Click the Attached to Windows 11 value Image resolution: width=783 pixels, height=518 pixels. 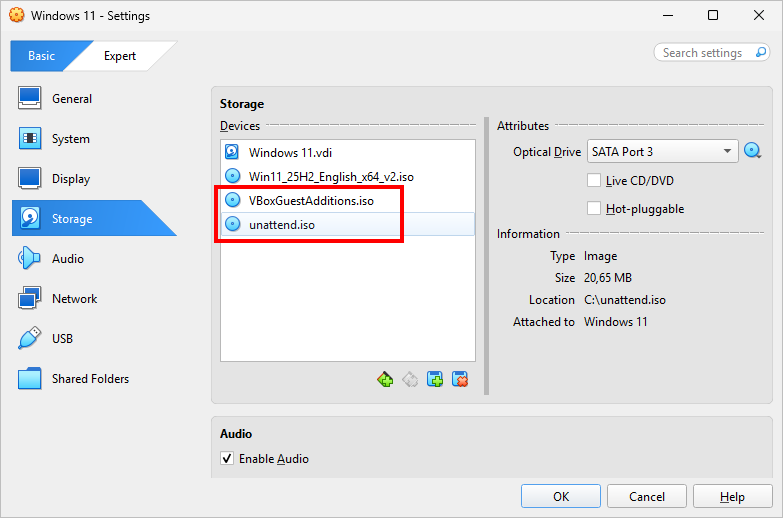[615, 322]
